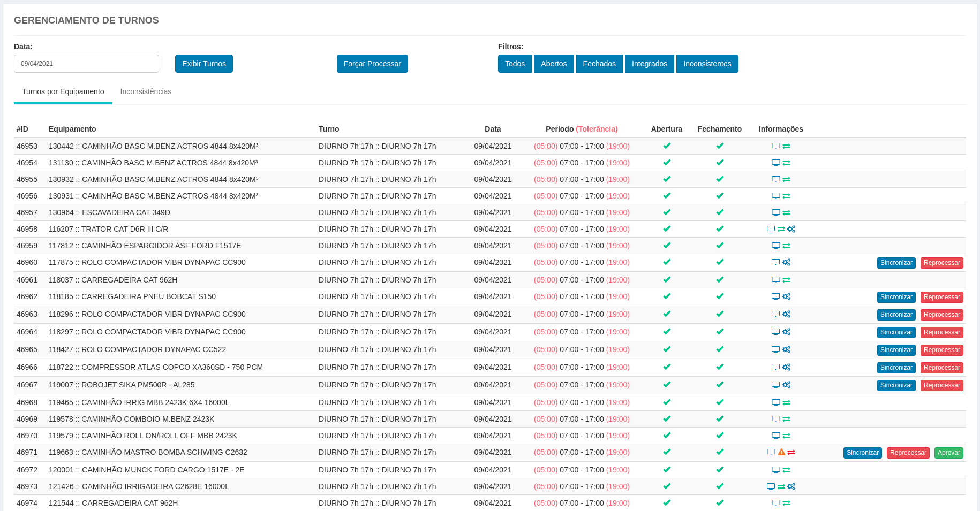Click the gears icon in row 46962
The width and height of the screenshot is (980, 511).
pyautogui.click(x=787, y=296)
